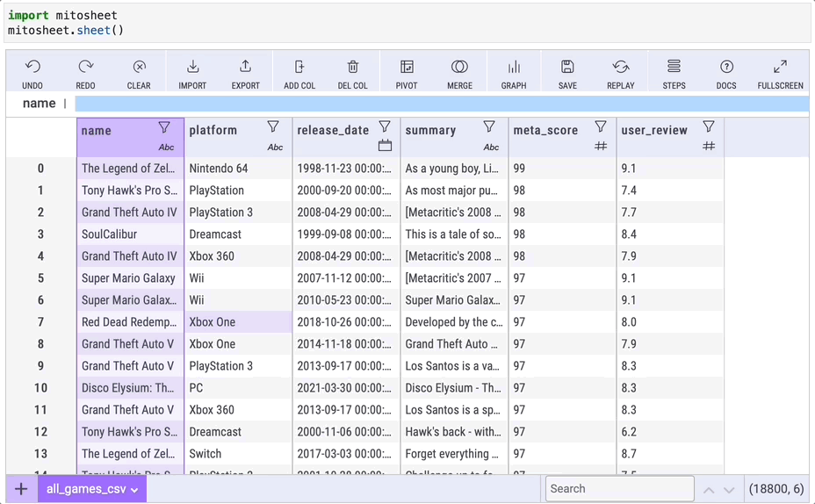Viewport: 815px width, 504px height.
Task: Click the Export icon
Action: point(246,68)
